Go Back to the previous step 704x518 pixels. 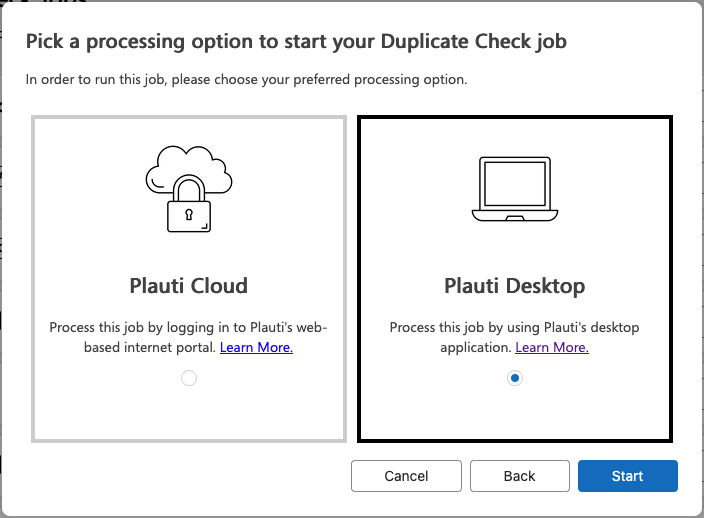519,476
